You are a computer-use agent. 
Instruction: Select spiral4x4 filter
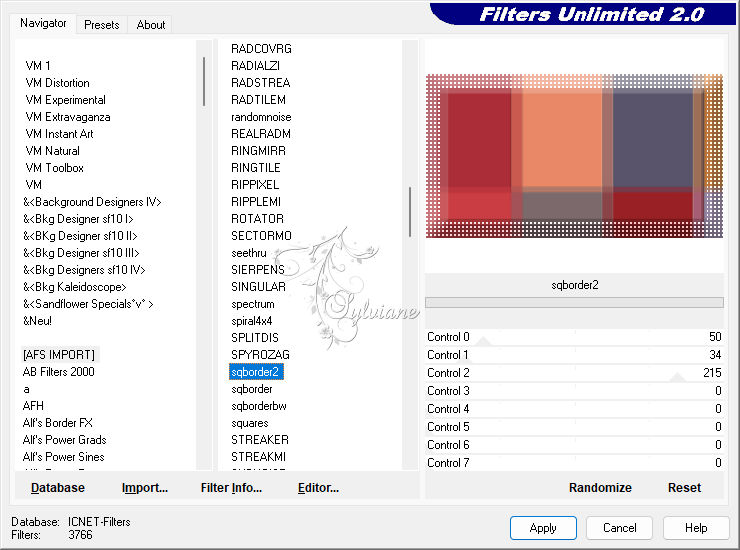252,321
